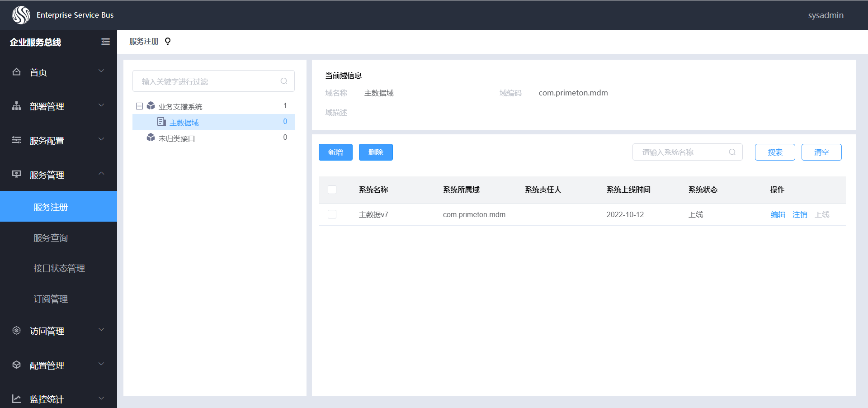Focus the keyword filter input field
This screenshot has width=868, height=408.
click(x=213, y=81)
